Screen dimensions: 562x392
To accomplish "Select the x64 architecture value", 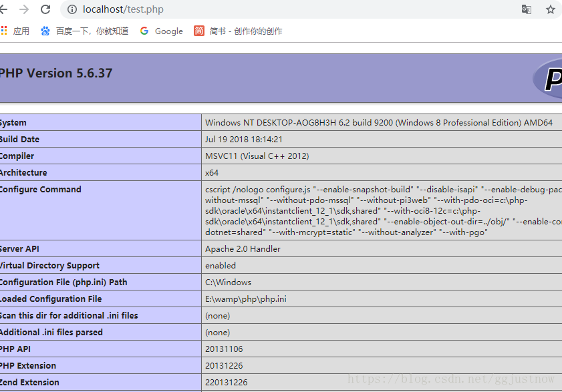I will pos(212,173).
